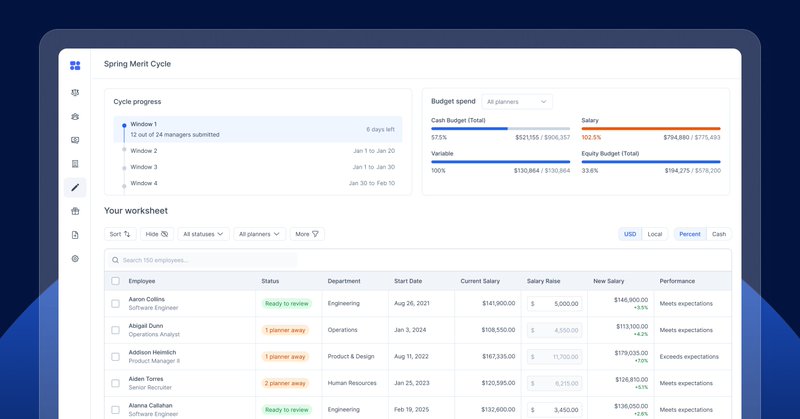This screenshot has width=800, height=419.
Task: Click 2 planner away status badge
Action: 285,383
